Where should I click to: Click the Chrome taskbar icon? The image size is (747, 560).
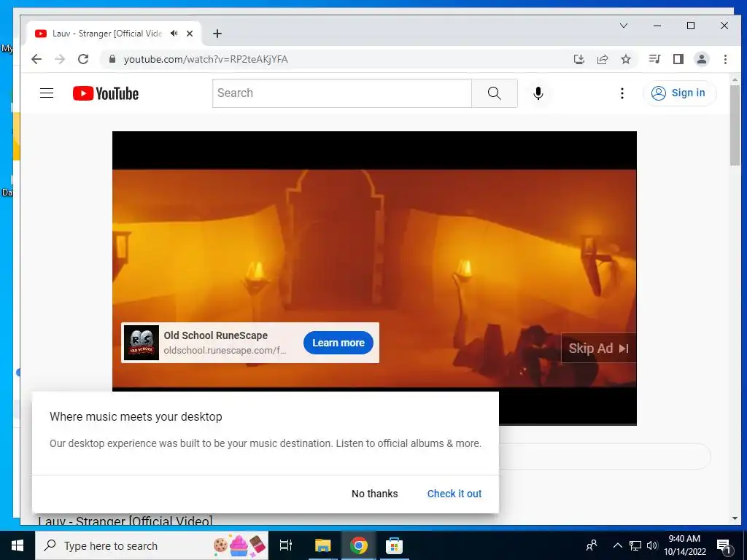point(358,545)
